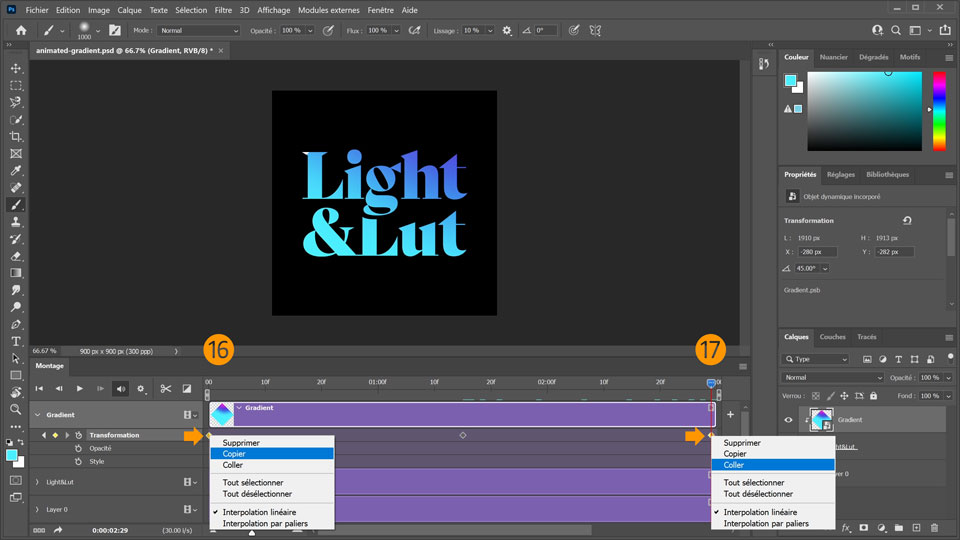Select the Crop tool
Viewport: 960px width, 540px height.
coord(16,136)
